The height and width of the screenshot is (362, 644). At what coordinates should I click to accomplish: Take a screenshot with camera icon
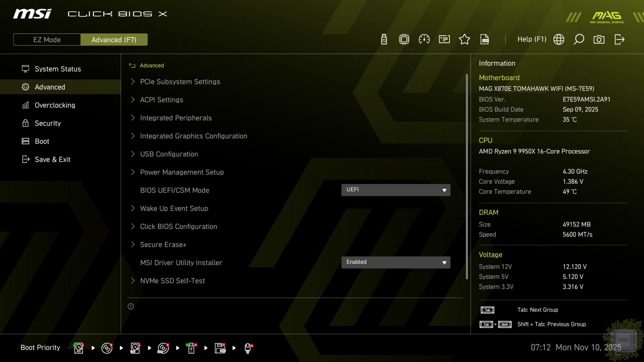click(x=599, y=39)
